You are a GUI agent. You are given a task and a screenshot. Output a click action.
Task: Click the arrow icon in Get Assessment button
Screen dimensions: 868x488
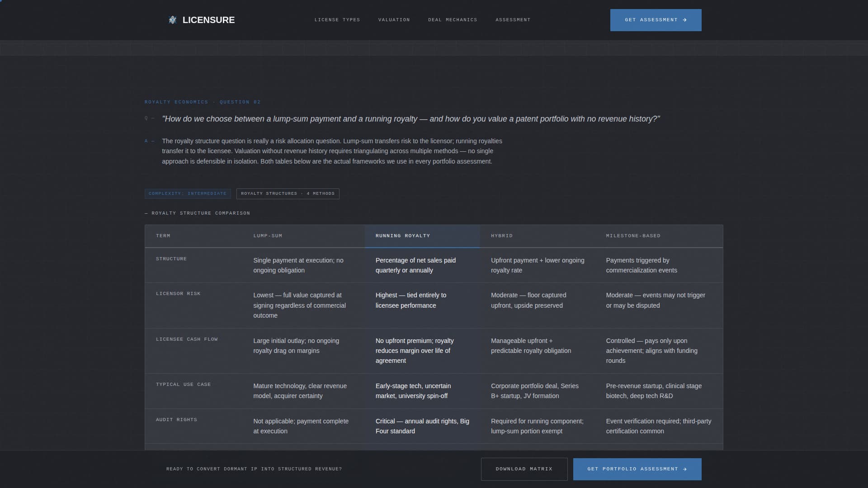click(685, 20)
